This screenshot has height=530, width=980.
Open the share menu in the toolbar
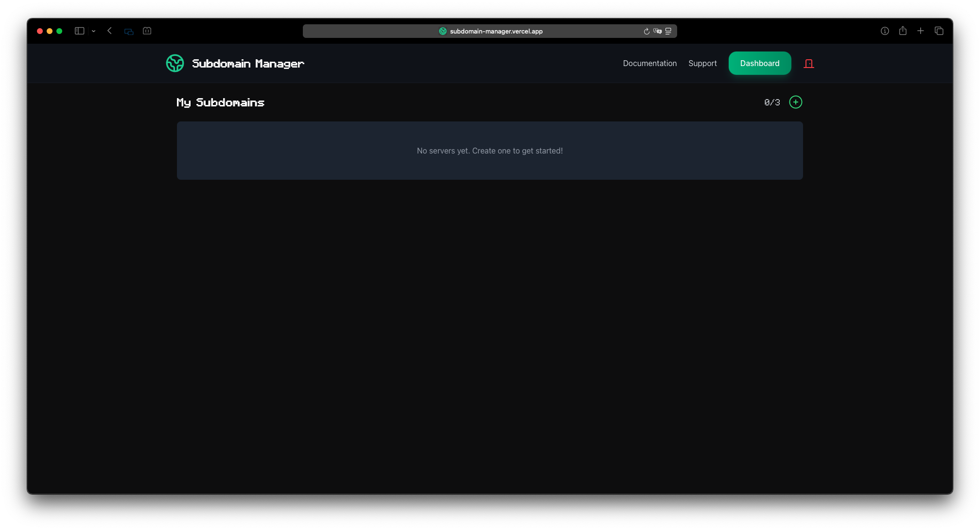tap(903, 31)
